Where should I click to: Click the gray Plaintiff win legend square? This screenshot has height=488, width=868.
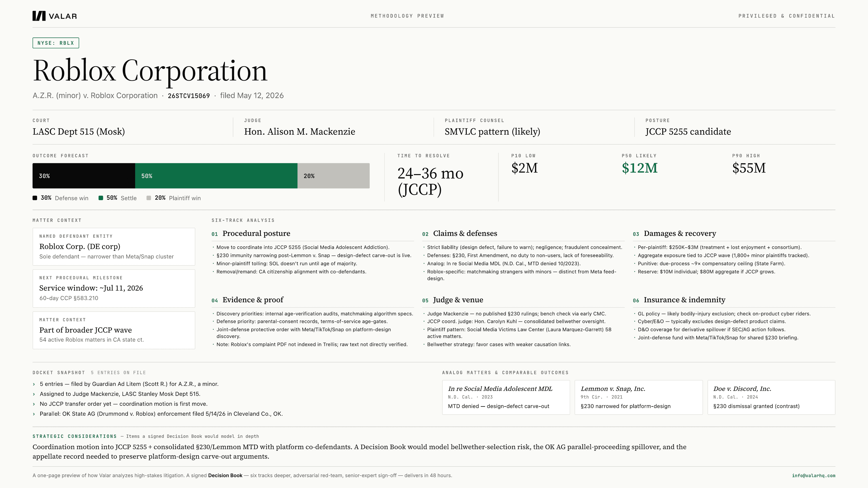coord(149,198)
